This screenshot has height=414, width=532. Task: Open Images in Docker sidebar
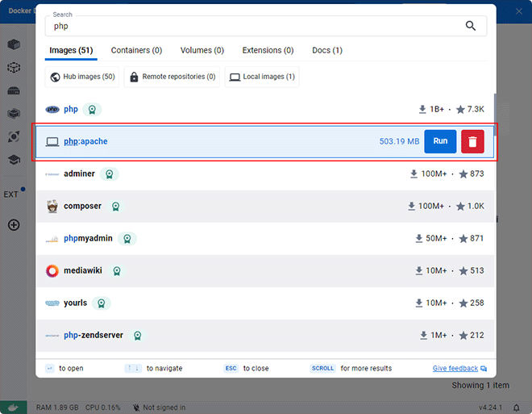point(14,67)
